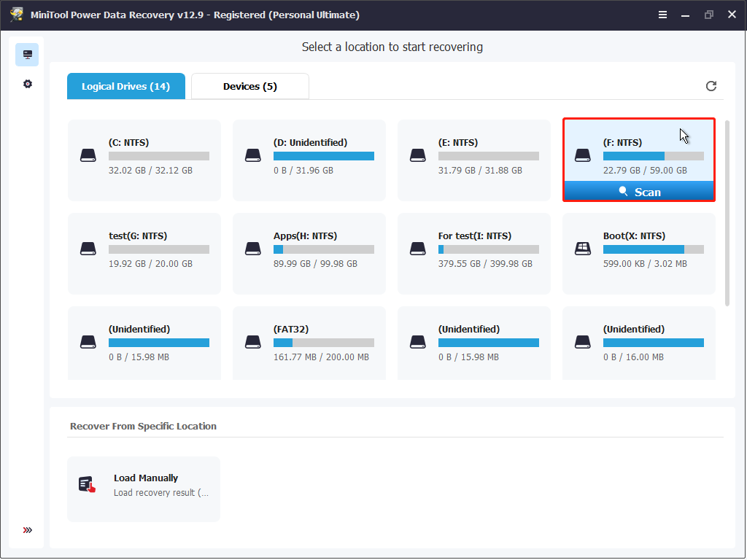Viewport: 747px width, 560px height.
Task: Click the drive icon for F: NTFS
Action: (x=583, y=155)
